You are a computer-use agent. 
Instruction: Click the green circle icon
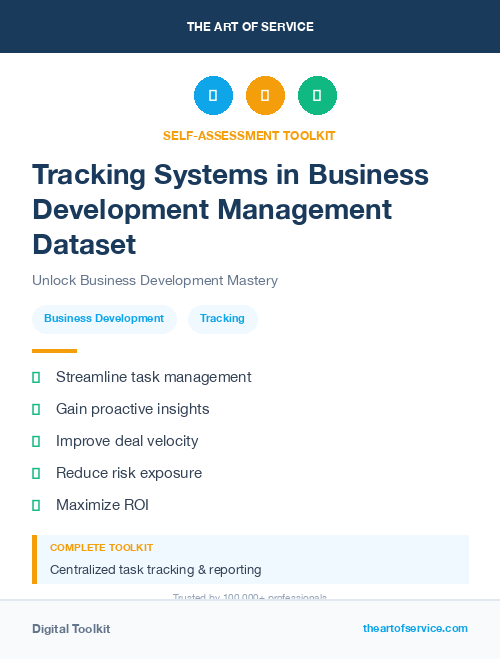click(x=317, y=95)
